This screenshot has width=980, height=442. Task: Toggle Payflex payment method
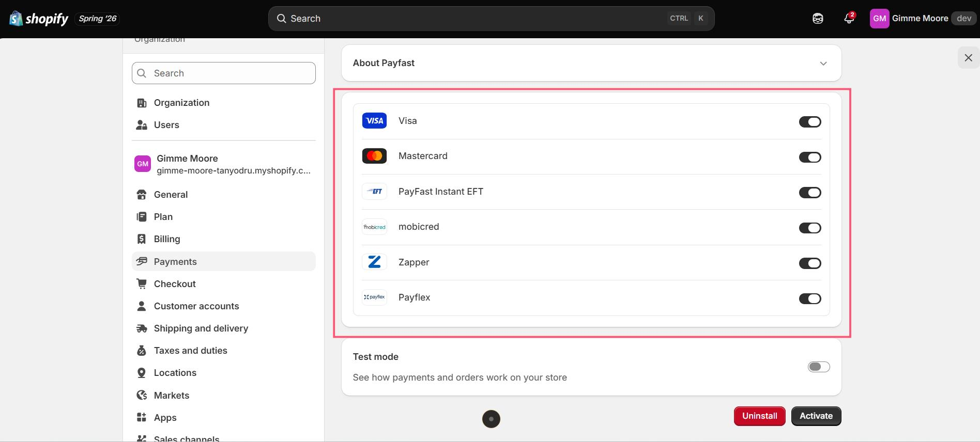coord(810,298)
